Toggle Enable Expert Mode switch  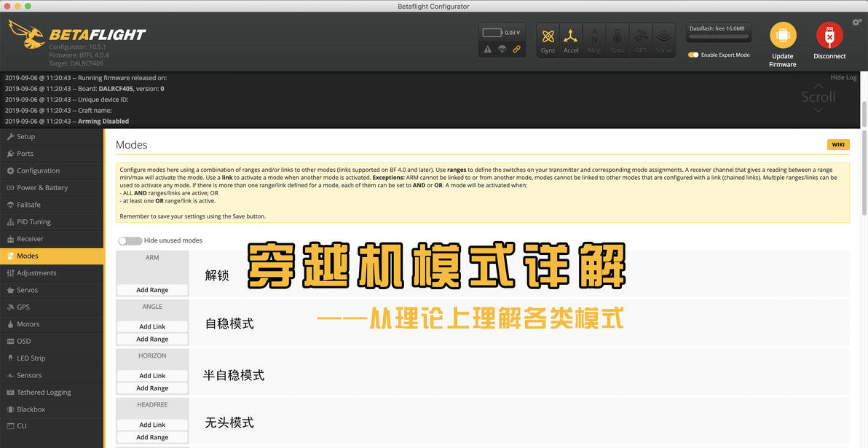pos(693,55)
